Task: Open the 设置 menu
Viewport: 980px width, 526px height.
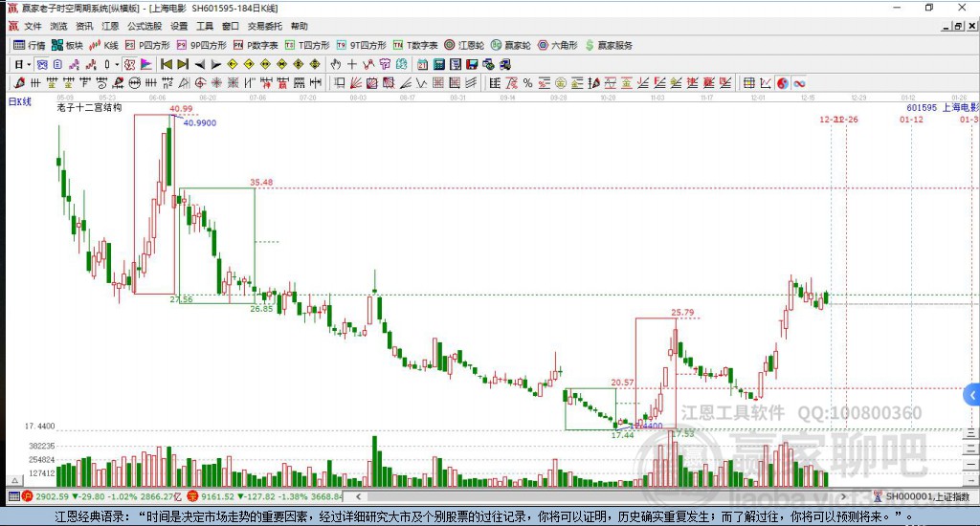Action: point(179,26)
